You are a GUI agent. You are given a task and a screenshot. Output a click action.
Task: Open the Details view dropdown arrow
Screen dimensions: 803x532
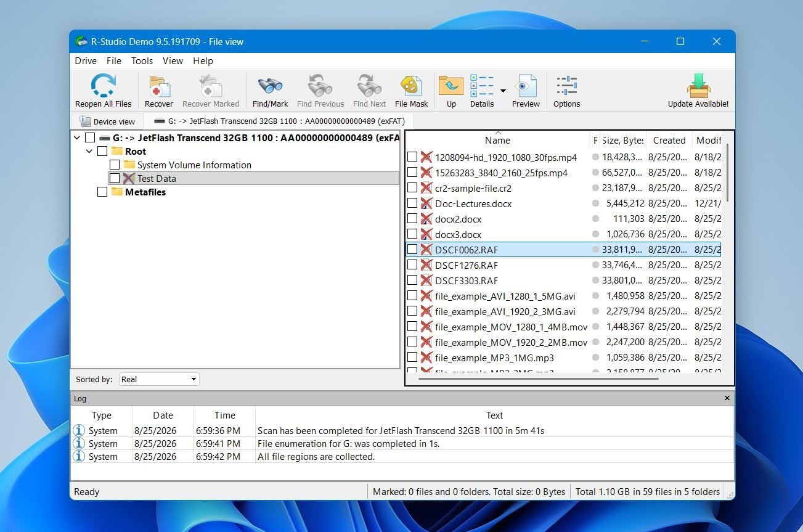click(503, 91)
